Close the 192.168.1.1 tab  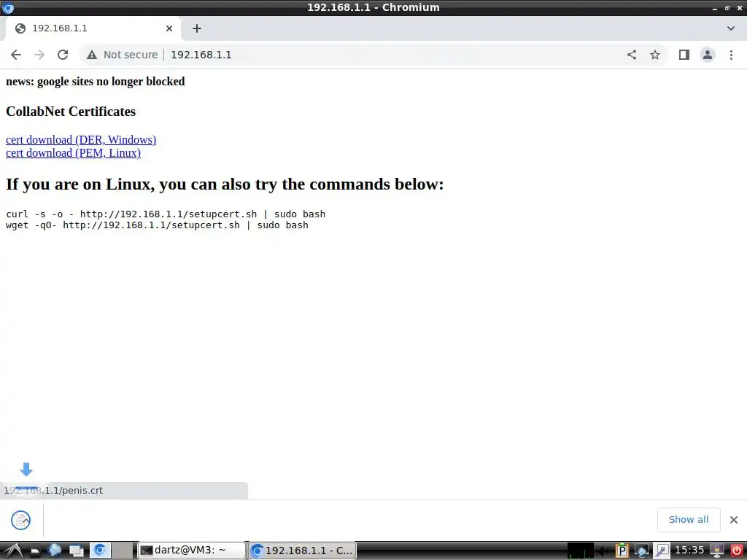point(169,28)
